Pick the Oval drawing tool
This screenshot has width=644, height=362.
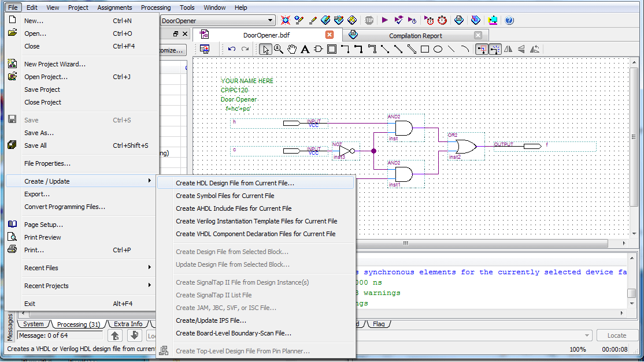click(x=438, y=49)
